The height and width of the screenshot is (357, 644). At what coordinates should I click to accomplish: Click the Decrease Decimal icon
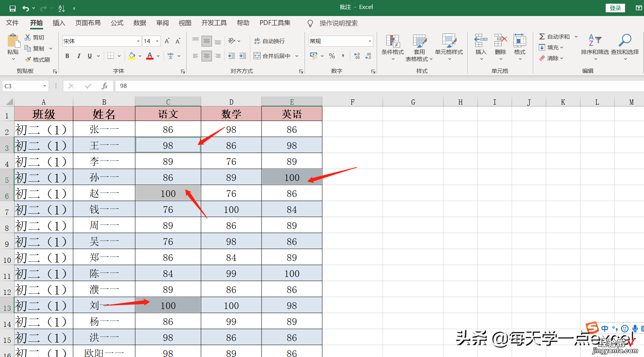pyautogui.click(x=368, y=56)
